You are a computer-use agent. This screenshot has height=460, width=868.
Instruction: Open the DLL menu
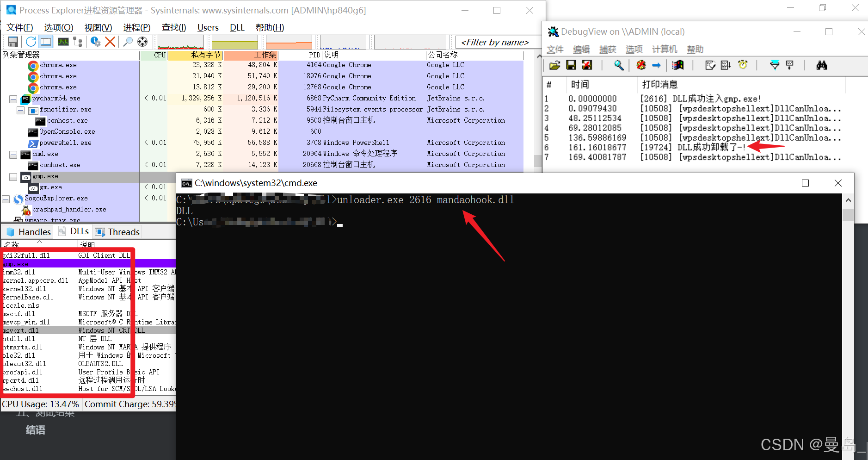click(237, 27)
